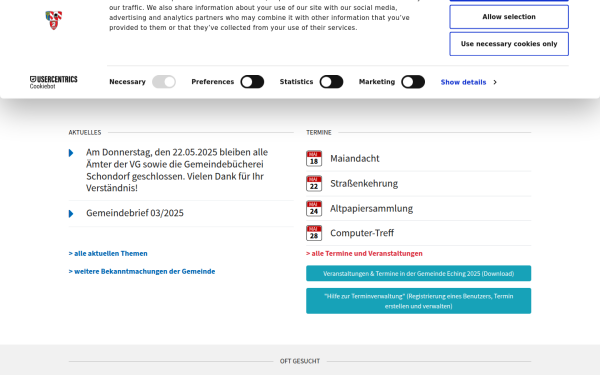Click the Necessary label text
600x375 pixels.
pyautogui.click(x=127, y=82)
